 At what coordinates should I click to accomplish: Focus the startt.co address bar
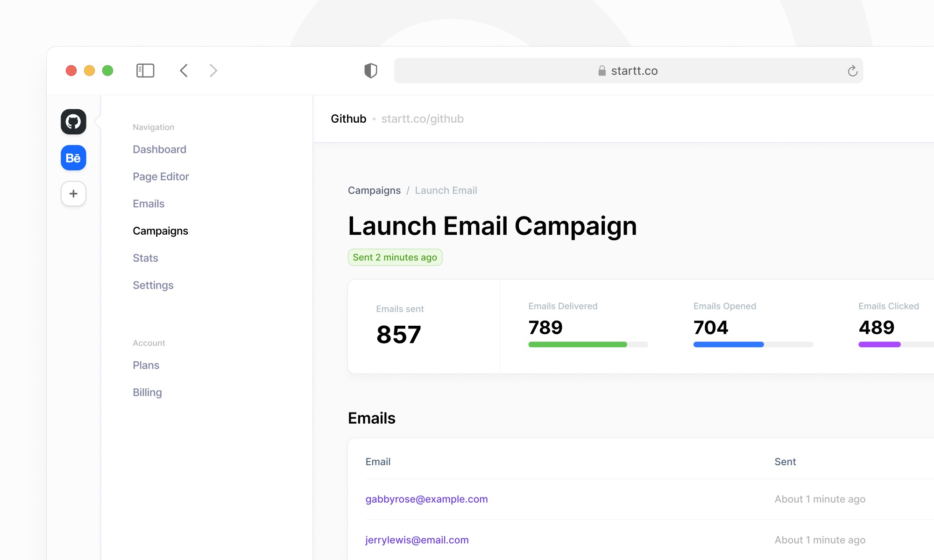pyautogui.click(x=629, y=70)
